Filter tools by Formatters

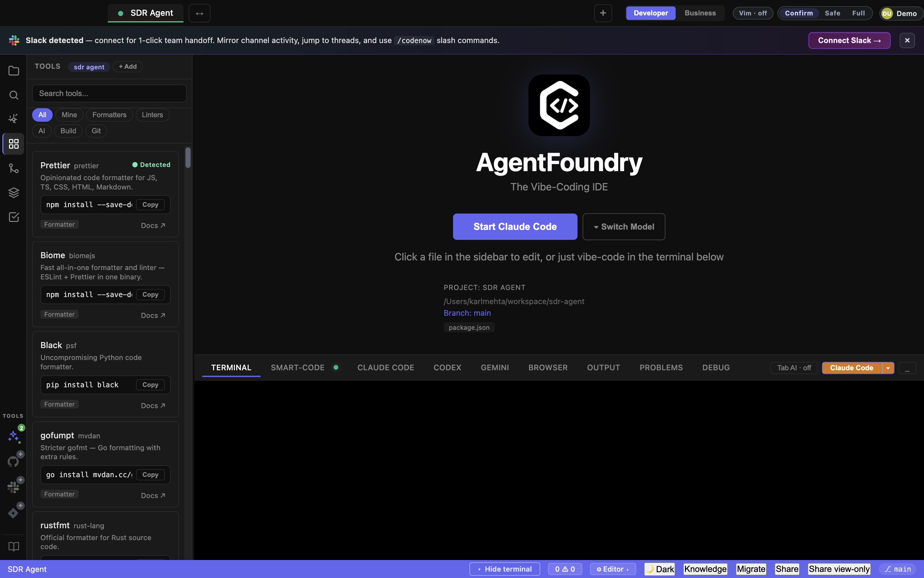109,115
